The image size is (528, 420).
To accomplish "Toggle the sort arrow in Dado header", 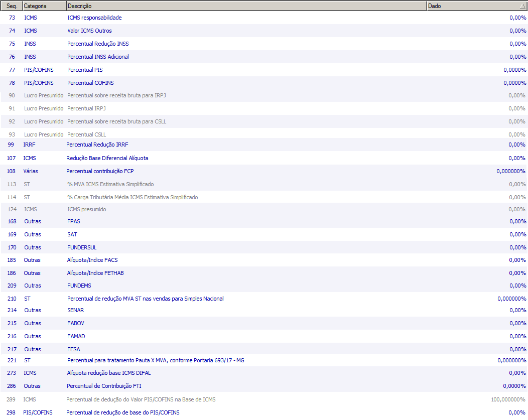I will click(522, 6).
